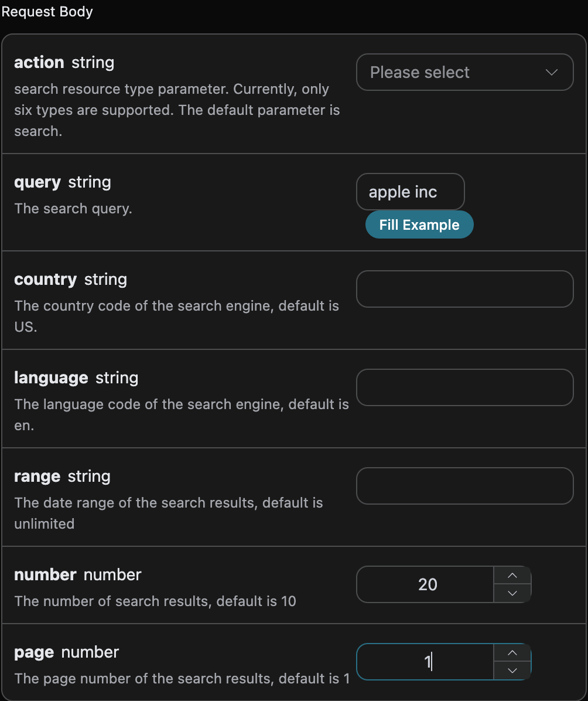This screenshot has width=588, height=701.
Task: Decrement the page number down arrow
Action: (x=512, y=671)
